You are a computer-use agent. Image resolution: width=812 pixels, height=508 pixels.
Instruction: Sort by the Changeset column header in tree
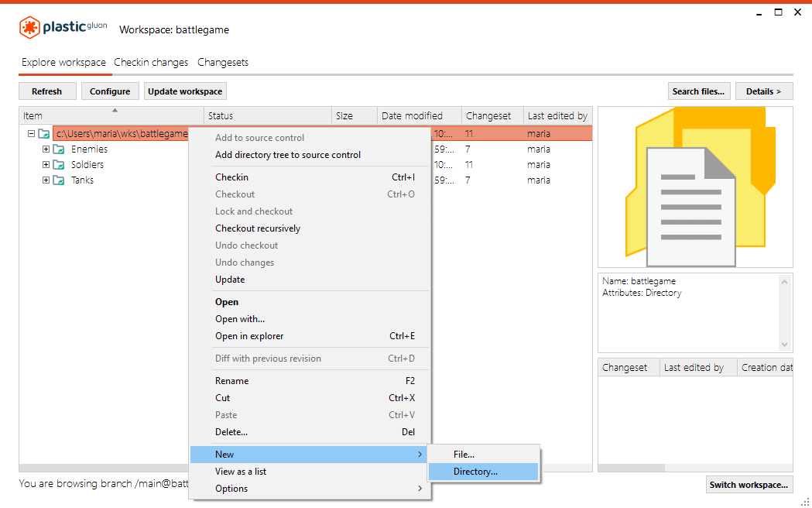pos(492,115)
